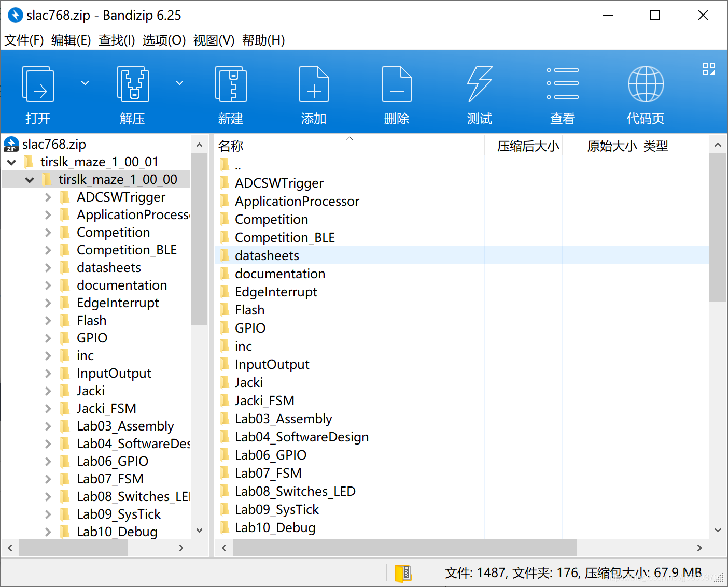The height and width of the screenshot is (587, 728).
Task: Click the tree panel vertical scrollbar thumb
Action: pyautogui.click(x=199, y=239)
